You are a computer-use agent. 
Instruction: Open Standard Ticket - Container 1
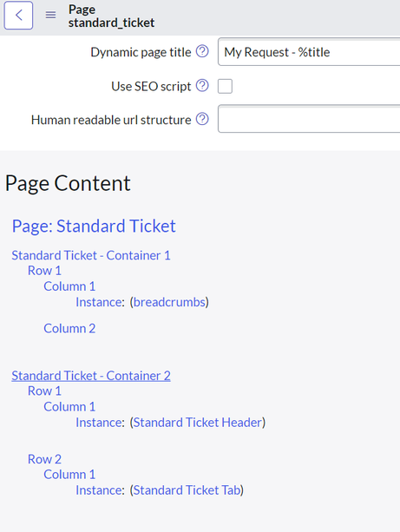pyautogui.click(x=91, y=255)
